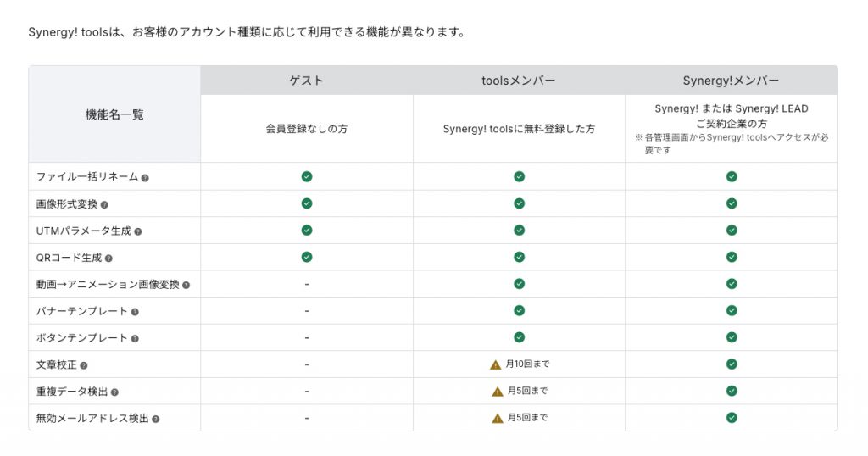Viewport: 868px width, 456px height.
Task: Click warning triangle in 重複データ検出 row
Action: click(498, 392)
